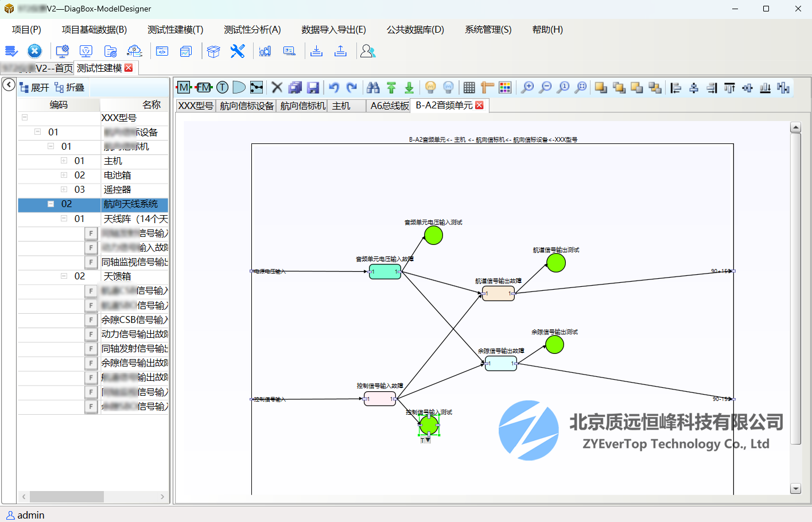
Task: Expand all tree nodes with 展开
Action: click(34, 87)
